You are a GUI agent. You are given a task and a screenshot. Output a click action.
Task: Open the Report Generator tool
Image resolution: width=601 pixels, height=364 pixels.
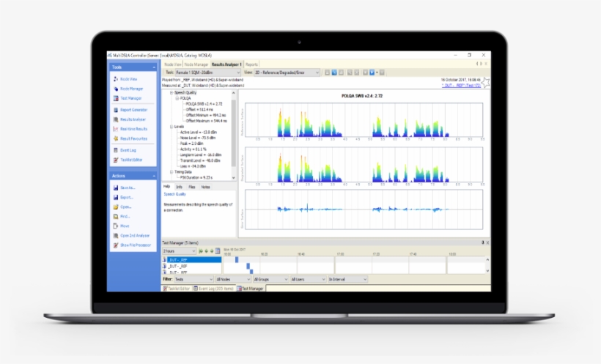(133, 110)
